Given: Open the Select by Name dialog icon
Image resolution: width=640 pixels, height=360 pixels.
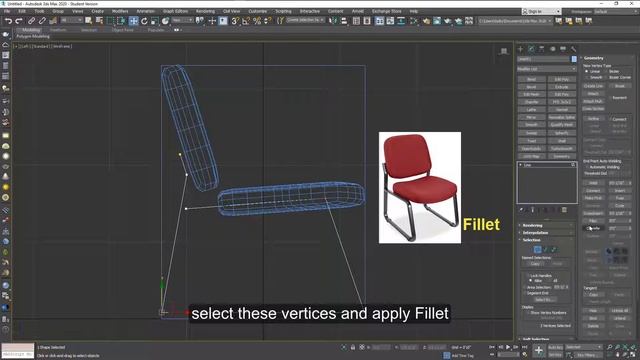Looking at the screenshot, I should tap(99, 21).
